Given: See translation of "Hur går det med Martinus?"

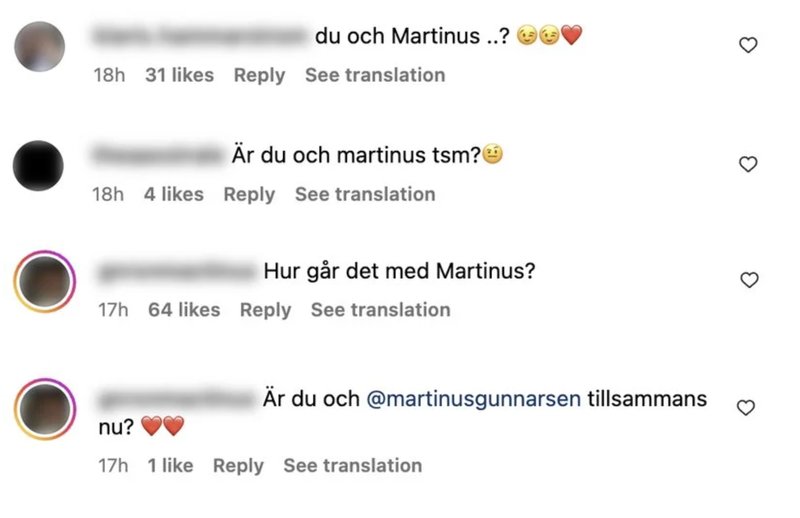Looking at the screenshot, I should tap(381, 310).
